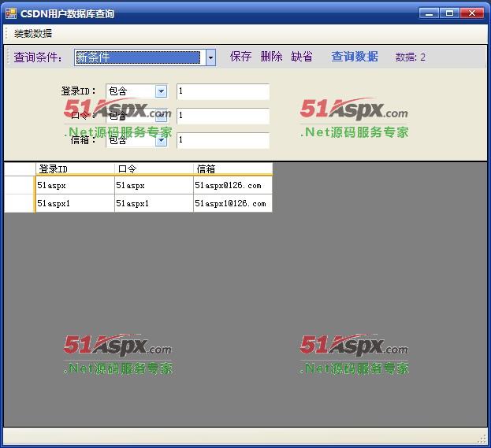Maximize the CSDN用户数据库查询 window
This screenshot has height=448, width=491.
point(449,13)
